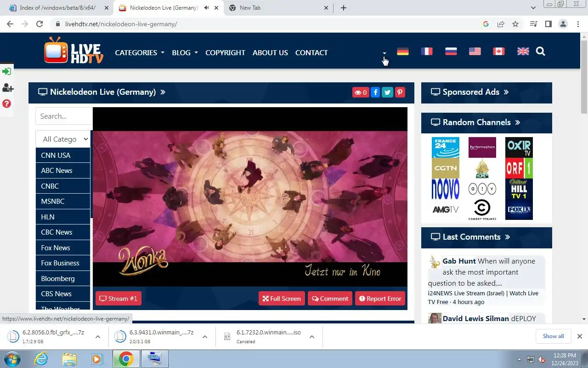Click the Stream #1 button

coord(119,299)
